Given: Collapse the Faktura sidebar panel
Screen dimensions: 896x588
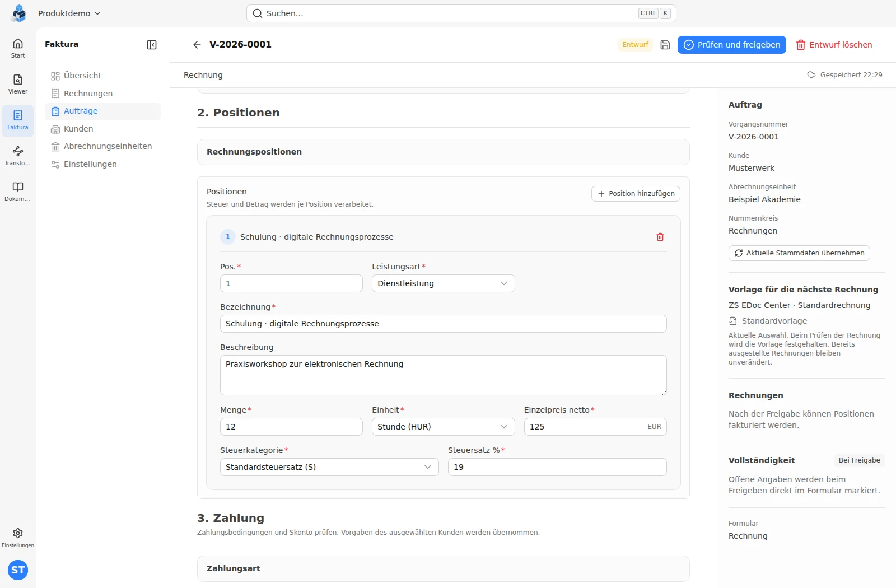Looking at the screenshot, I should coord(152,45).
